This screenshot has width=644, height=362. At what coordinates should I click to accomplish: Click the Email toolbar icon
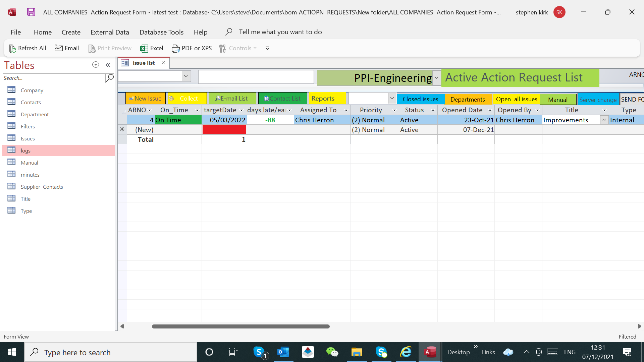pos(59,48)
